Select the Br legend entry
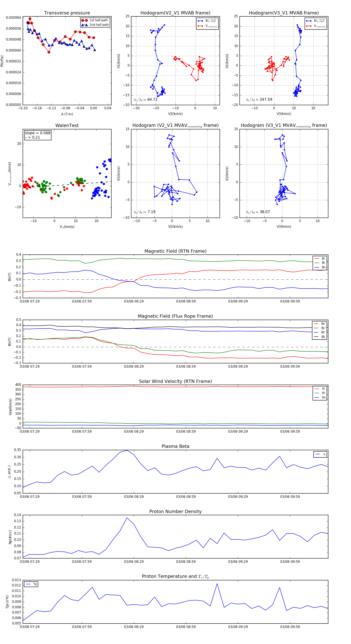 point(320,259)
